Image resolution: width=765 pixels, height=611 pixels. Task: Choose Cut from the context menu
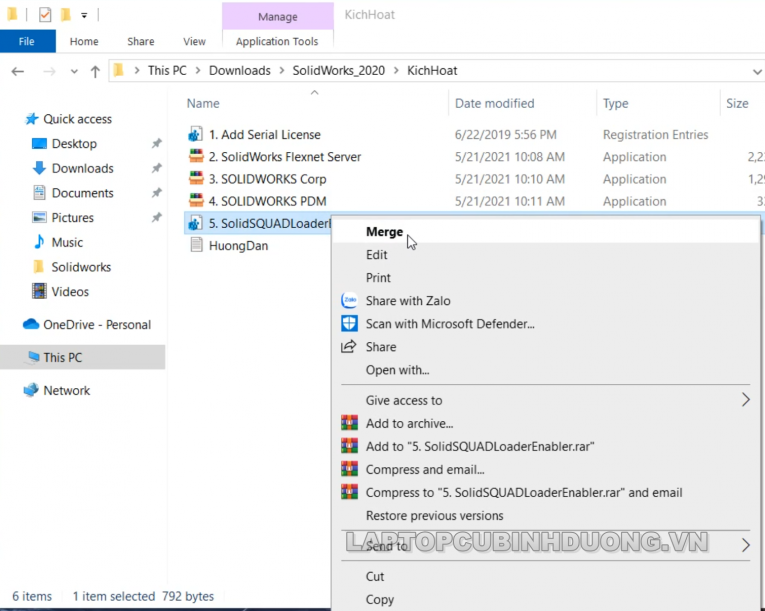[545, 576]
